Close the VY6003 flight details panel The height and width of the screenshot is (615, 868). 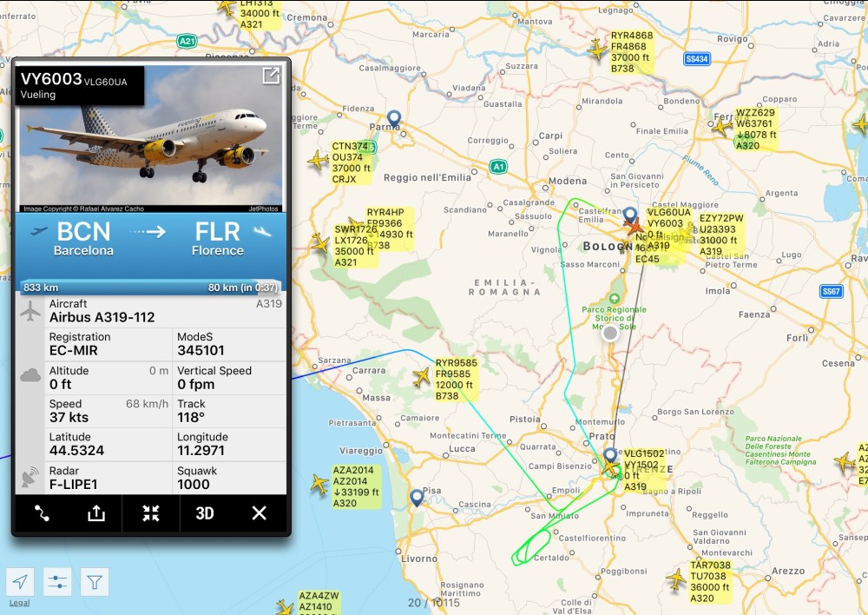pos(259,513)
